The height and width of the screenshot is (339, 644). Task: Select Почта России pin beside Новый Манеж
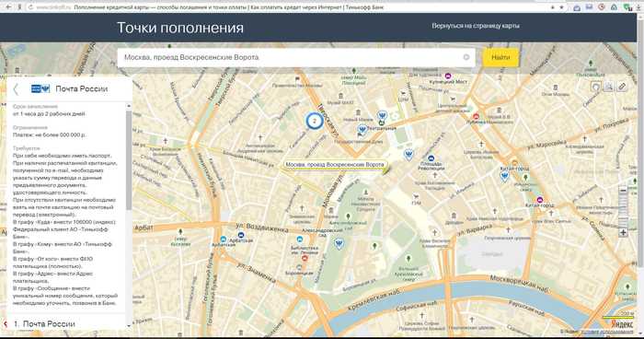(362, 130)
